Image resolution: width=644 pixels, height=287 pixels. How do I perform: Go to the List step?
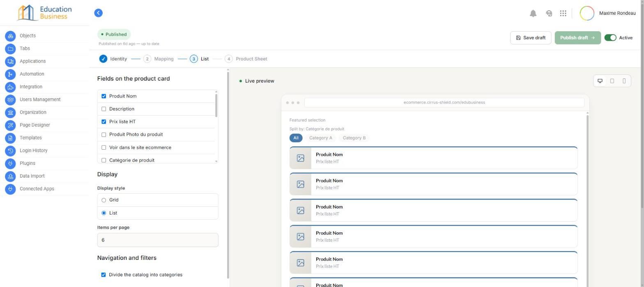point(199,59)
